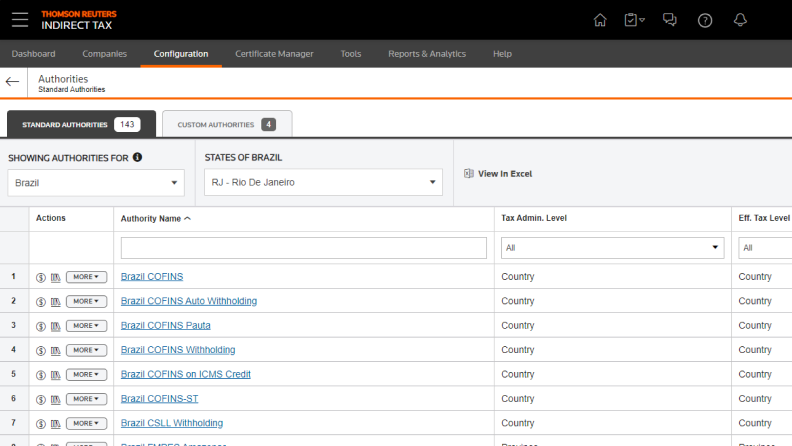Click View in Excel
The height and width of the screenshot is (446, 792).
click(x=498, y=174)
